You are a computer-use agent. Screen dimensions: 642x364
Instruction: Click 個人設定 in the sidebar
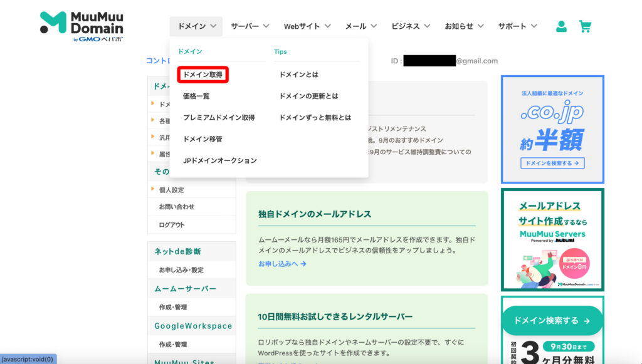171,190
